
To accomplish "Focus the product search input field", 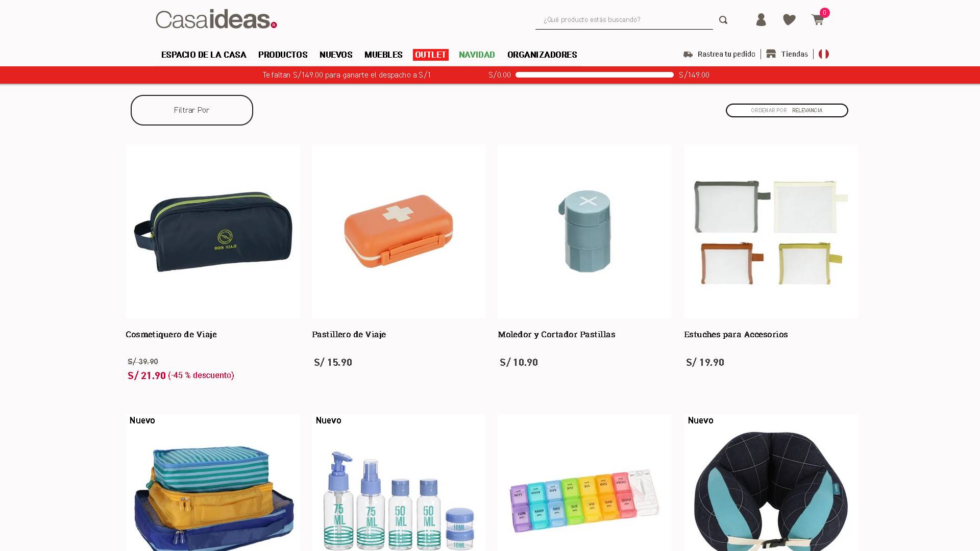I will 624,20.
